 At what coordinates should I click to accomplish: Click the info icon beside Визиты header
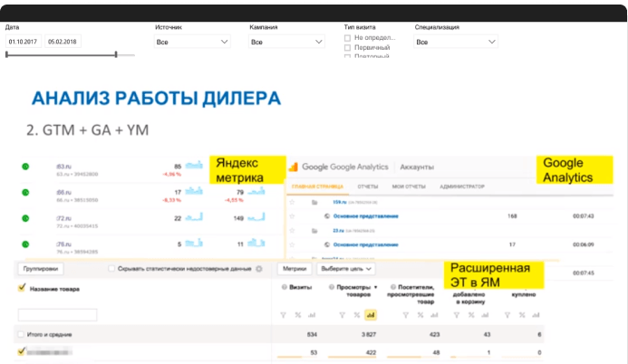pos(285,287)
